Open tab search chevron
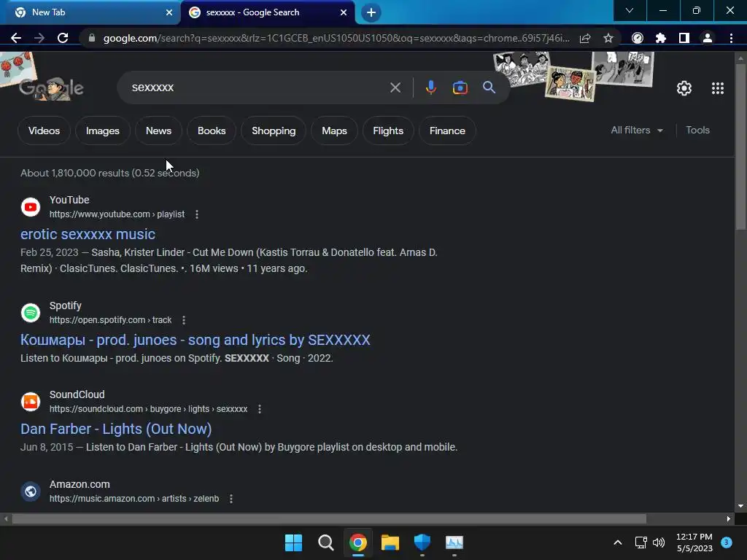The height and width of the screenshot is (560, 747). [630, 10]
